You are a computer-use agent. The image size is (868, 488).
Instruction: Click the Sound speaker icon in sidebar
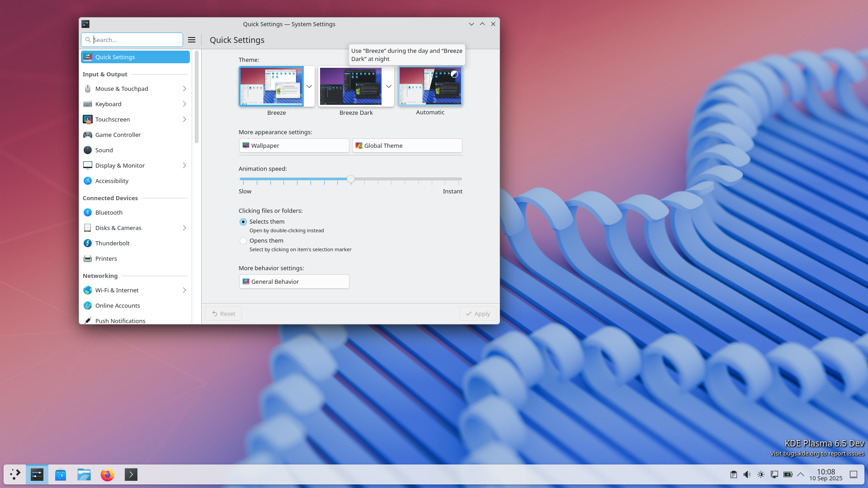point(88,150)
